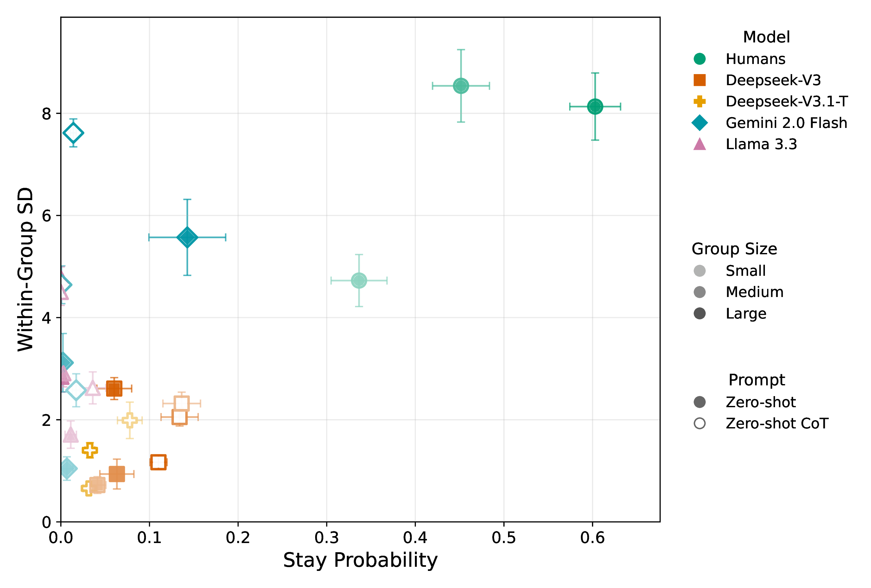Click the "Gemini 2.0 Flash" legend label text
Image resolution: width=871 pixels, height=588 pixels.
click(x=786, y=123)
